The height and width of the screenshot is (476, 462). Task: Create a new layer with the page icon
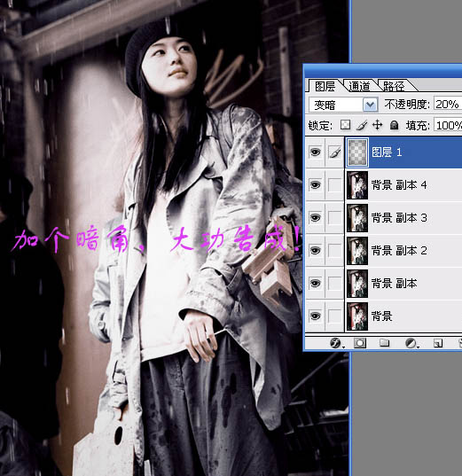coord(438,343)
